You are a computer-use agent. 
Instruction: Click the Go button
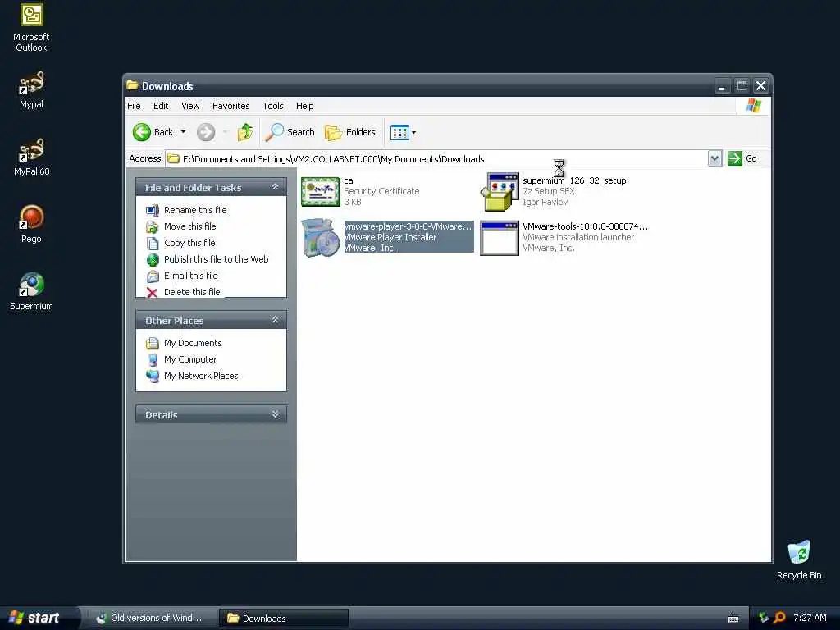742,158
